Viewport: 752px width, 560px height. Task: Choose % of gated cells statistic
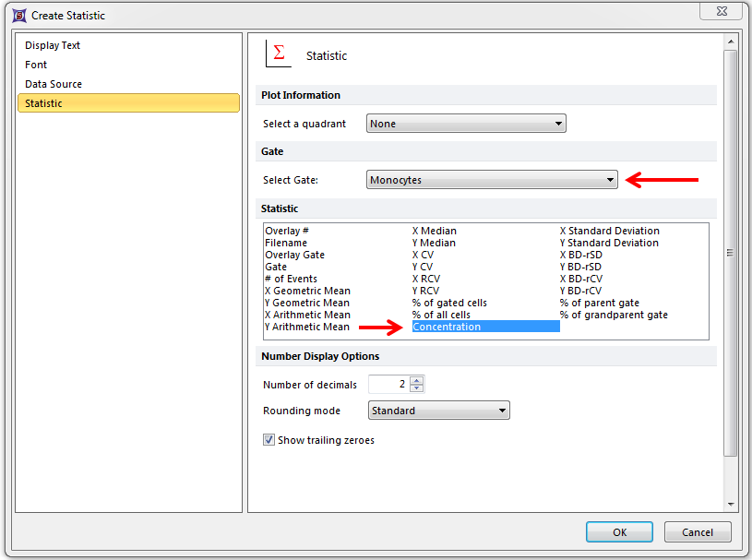pos(449,303)
